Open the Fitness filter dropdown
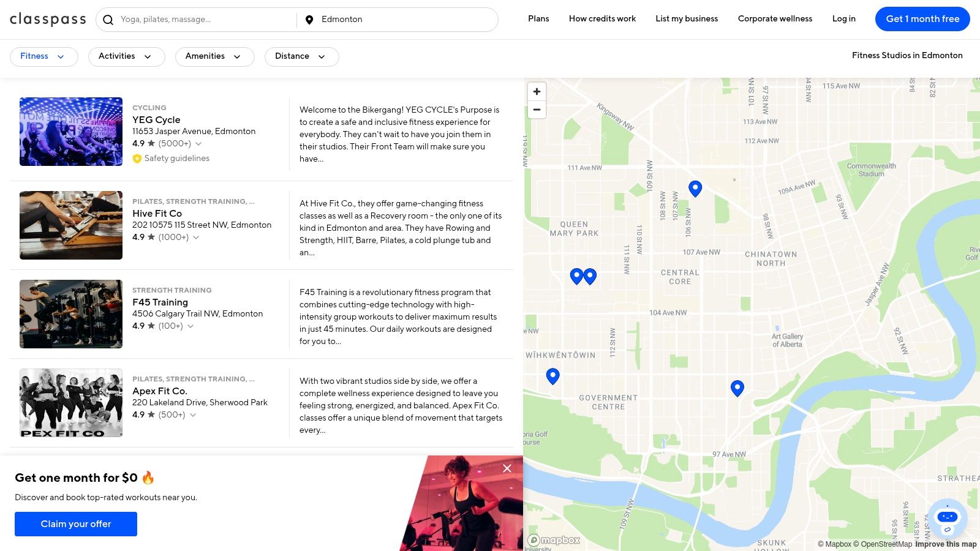This screenshot has width=980, height=551. 44,56
